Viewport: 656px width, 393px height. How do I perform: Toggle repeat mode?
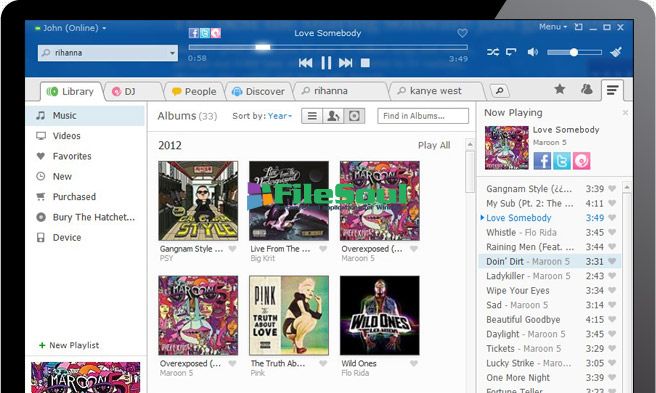511,52
